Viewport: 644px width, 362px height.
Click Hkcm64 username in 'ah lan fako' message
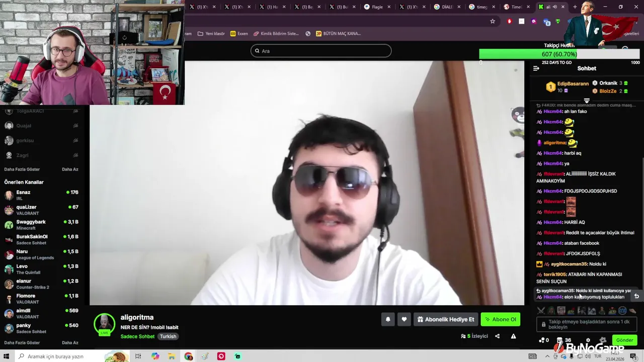point(552,112)
